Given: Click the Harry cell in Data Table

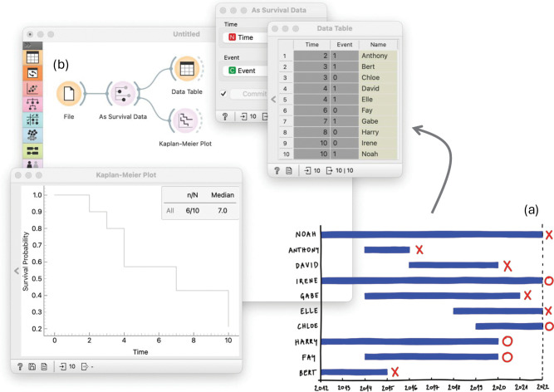Looking at the screenshot, I should 378,132.
